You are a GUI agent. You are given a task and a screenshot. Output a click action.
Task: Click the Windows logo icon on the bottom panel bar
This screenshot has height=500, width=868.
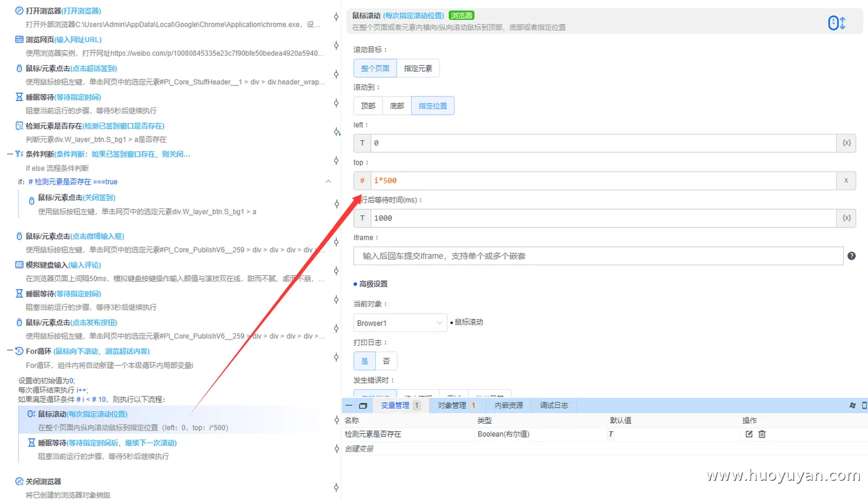[x=853, y=405]
